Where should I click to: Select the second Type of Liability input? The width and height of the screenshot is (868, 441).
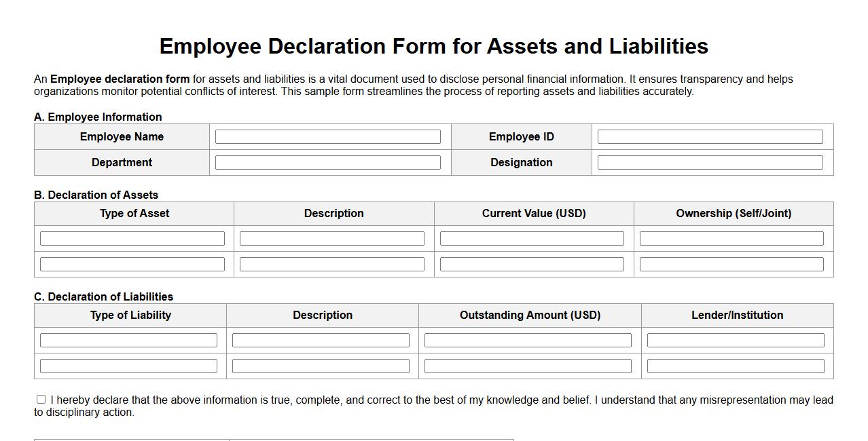[x=128, y=365]
